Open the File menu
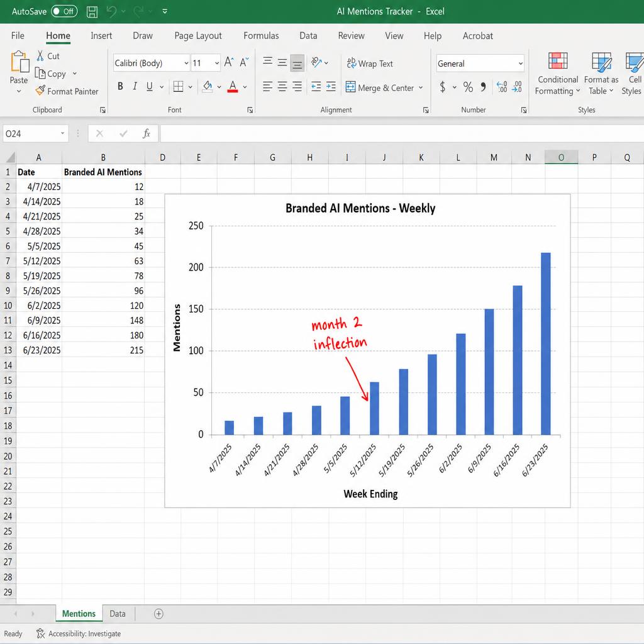The height and width of the screenshot is (644, 644). point(18,36)
